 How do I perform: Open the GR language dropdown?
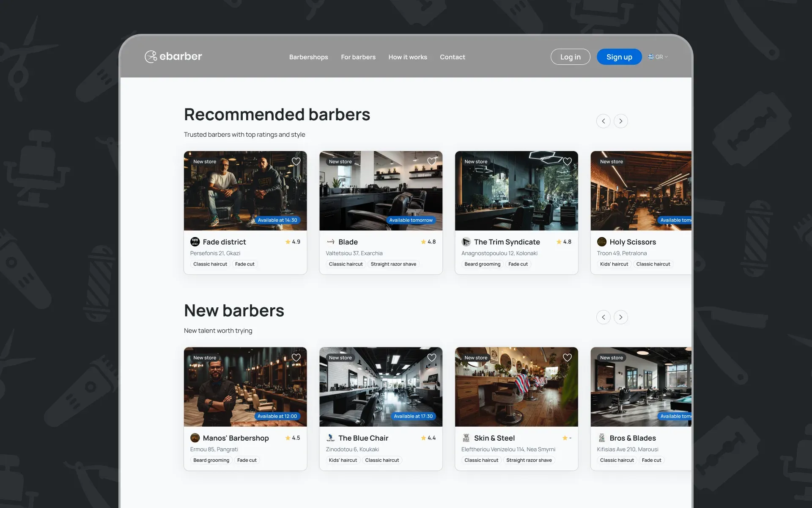(658, 57)
